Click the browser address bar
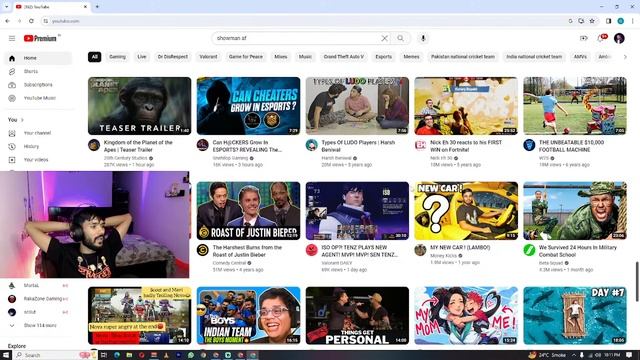The height and width of the screenshot is (360, 640). tap(304, 21)
